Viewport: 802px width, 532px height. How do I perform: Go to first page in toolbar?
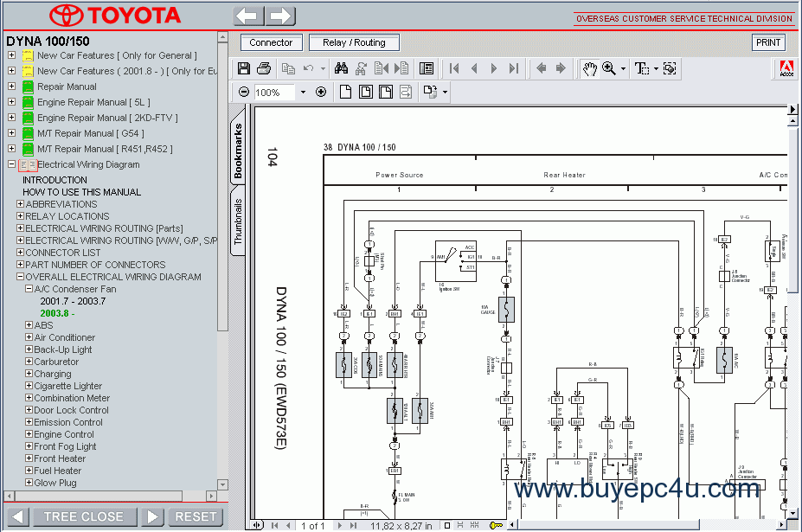[x=454, y=68]
